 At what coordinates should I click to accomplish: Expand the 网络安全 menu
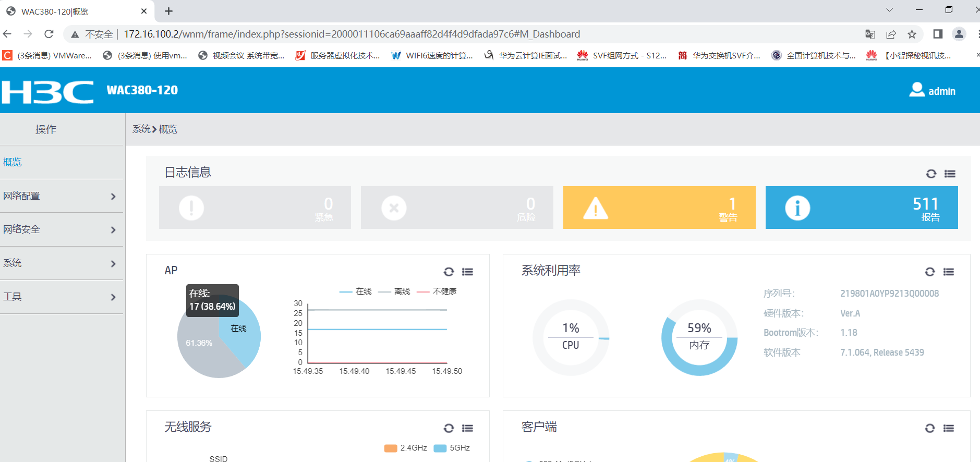(62, 229)
